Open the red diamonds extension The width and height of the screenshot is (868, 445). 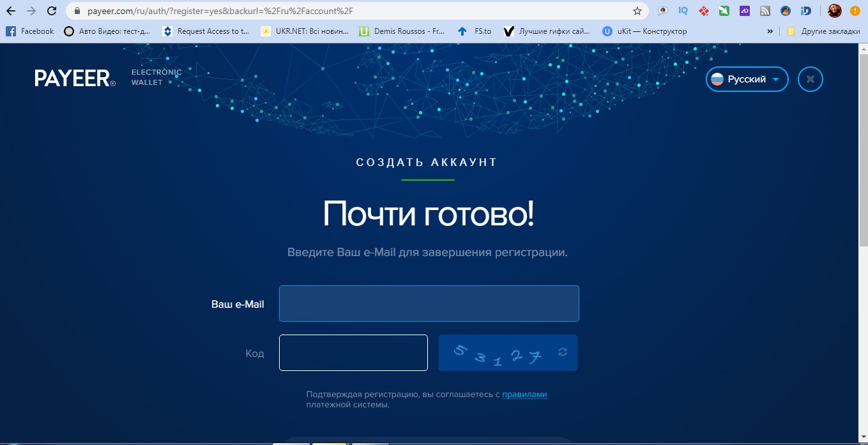[x=703, y=11]
